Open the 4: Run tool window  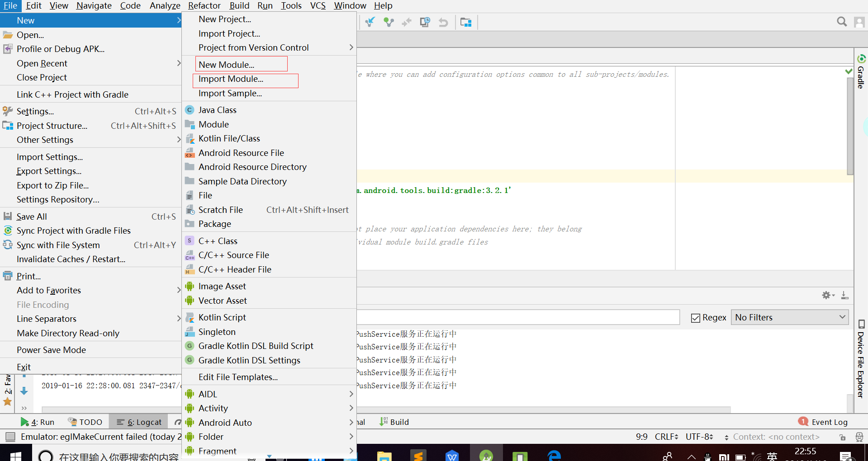click(38, 422)
